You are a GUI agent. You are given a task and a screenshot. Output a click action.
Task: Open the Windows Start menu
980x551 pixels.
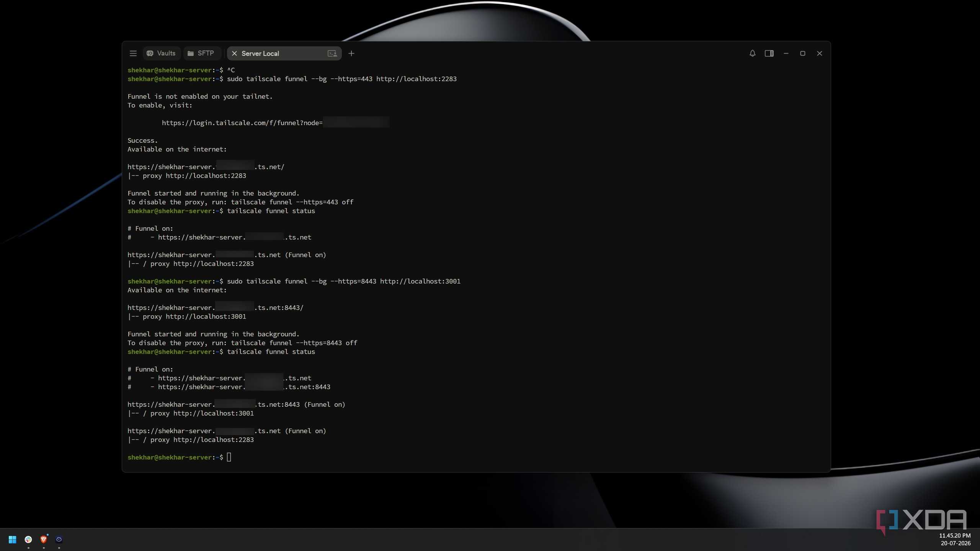(x=12, y=540)
